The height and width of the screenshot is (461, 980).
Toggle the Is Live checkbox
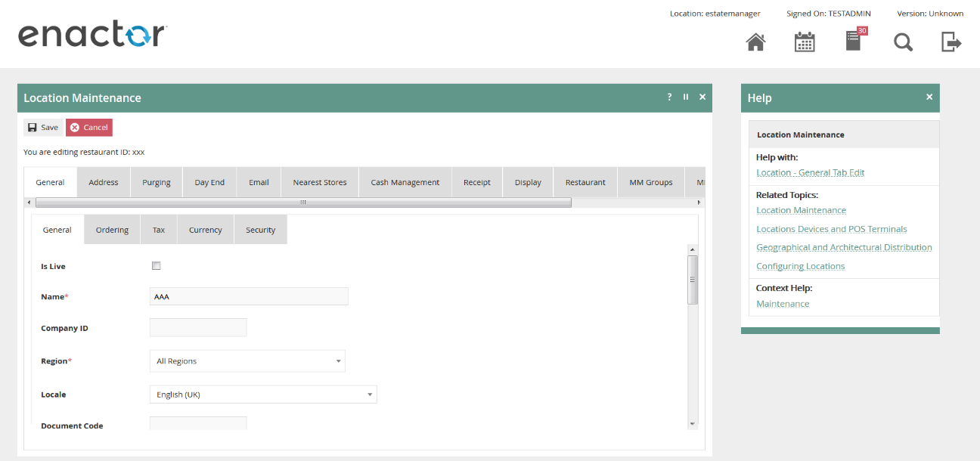157,266
